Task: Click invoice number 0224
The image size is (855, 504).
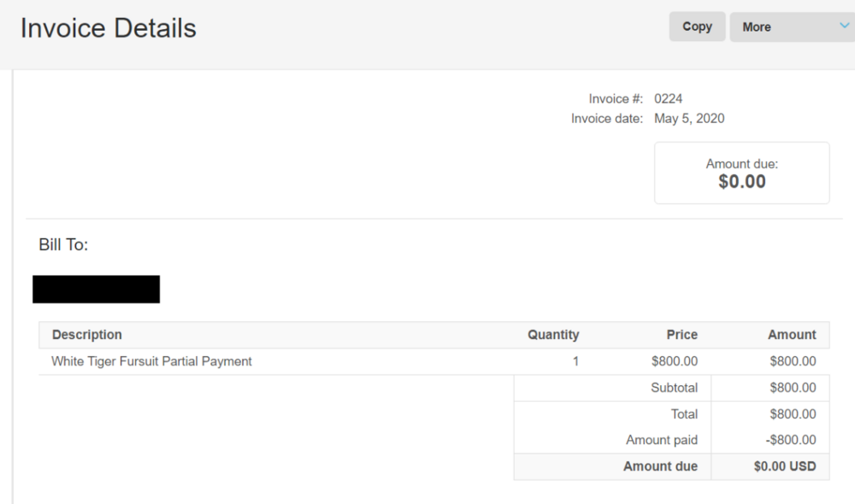Action: point(668,98)
